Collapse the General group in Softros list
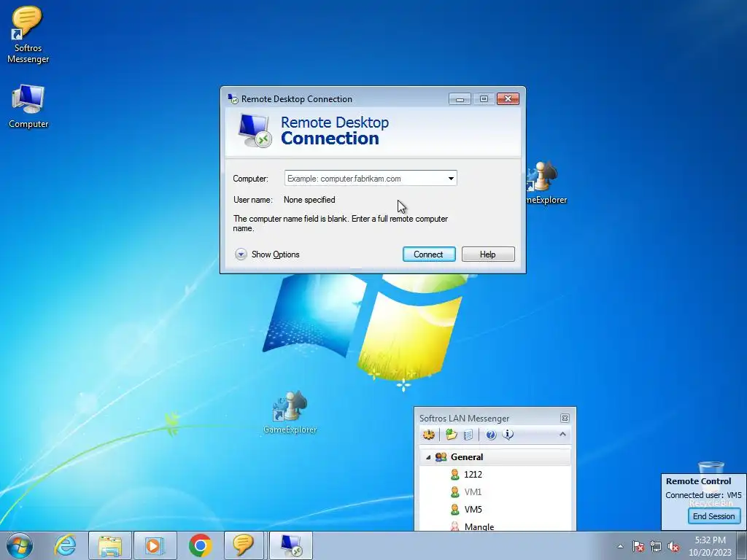Screen dimensions: 747x560 (x=427, y=457)
